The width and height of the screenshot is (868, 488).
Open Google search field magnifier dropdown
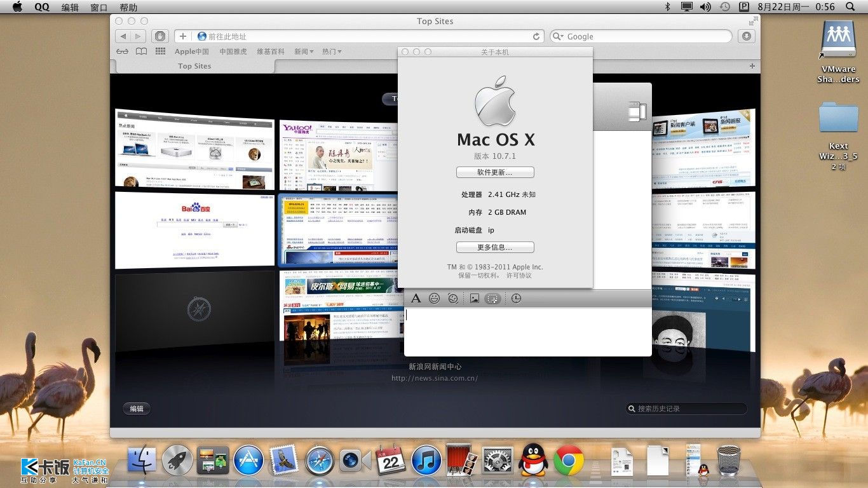558,37
